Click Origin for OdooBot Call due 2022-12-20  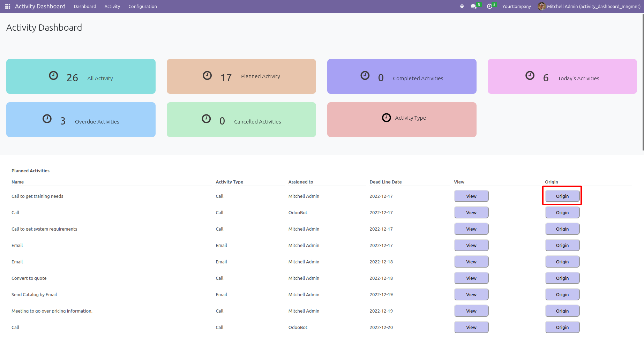pos(562,327)
